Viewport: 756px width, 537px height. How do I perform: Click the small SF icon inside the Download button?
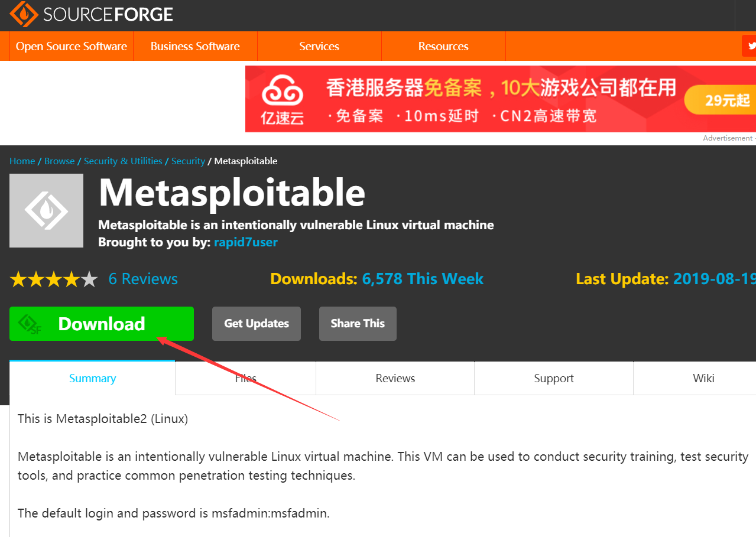point(28,324)
